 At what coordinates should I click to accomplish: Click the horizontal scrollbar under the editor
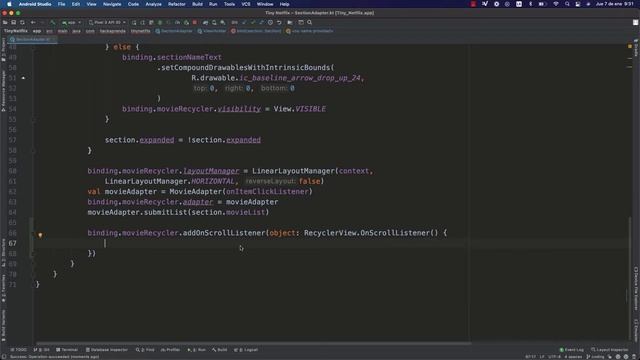(253, 343)
